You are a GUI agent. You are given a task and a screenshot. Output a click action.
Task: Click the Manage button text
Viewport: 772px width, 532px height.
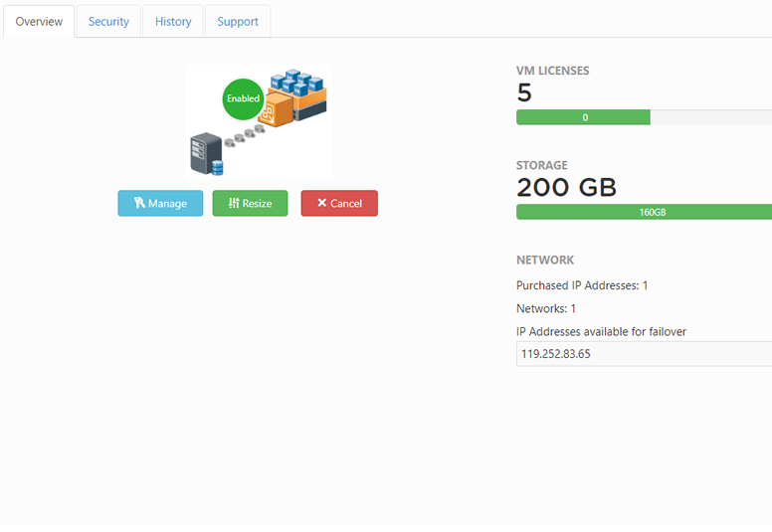[x=167, y=203]
